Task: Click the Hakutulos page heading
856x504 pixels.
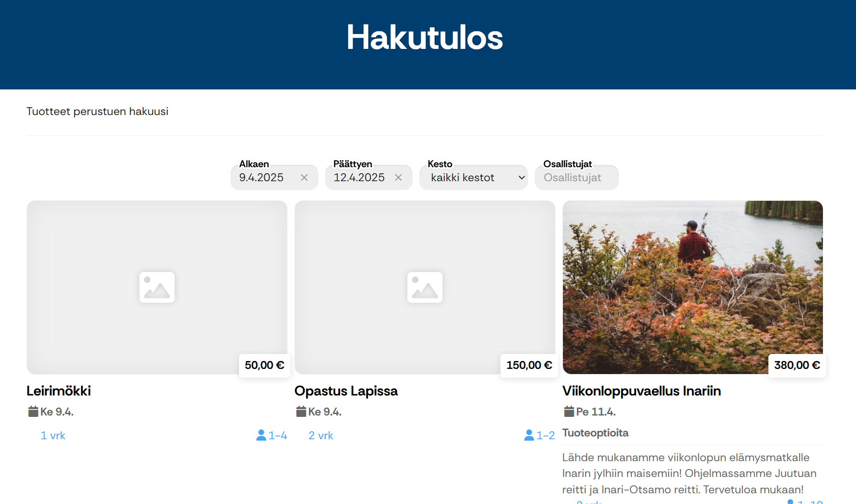Action: tap(425, 37)
